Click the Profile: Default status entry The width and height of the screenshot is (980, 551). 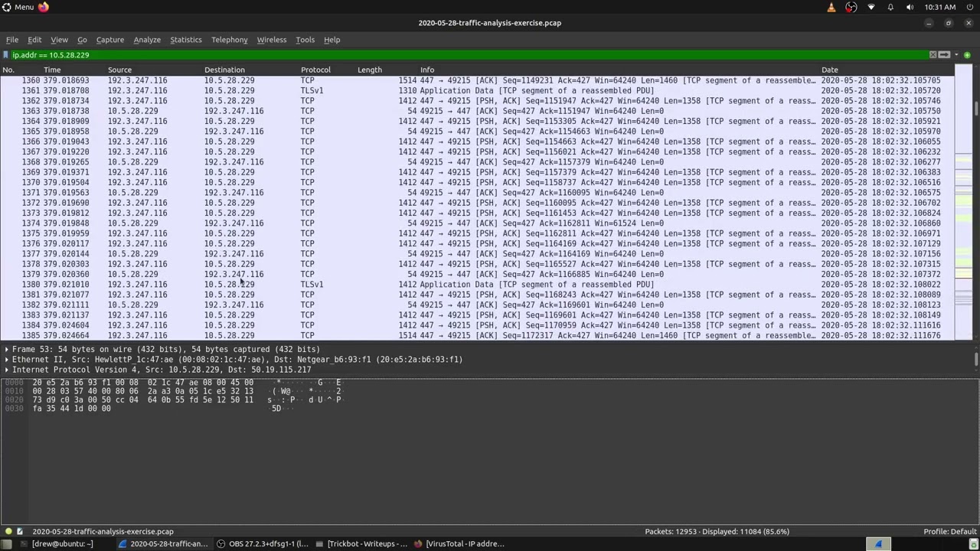click(950, 531)
